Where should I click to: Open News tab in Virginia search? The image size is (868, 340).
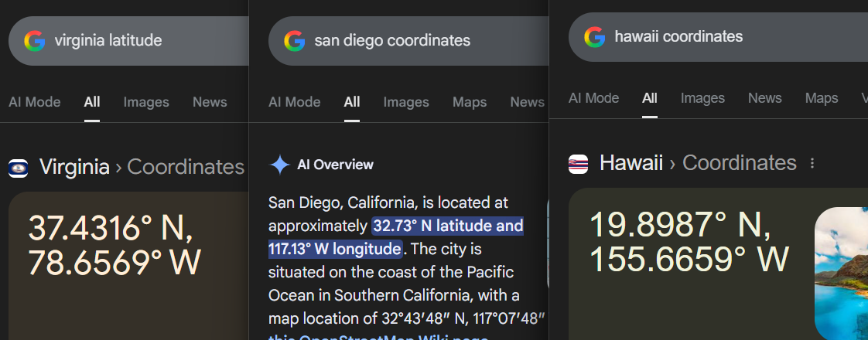point(210,102)
